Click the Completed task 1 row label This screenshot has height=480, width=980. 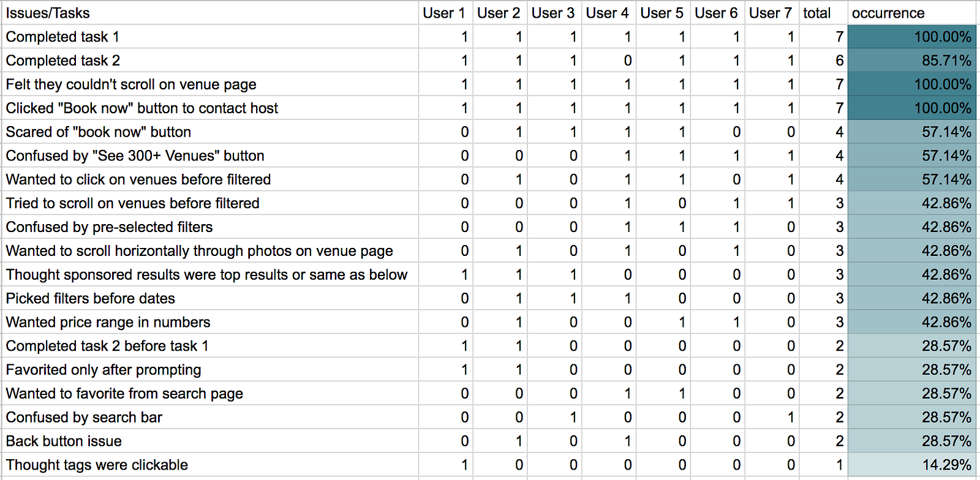62,37
